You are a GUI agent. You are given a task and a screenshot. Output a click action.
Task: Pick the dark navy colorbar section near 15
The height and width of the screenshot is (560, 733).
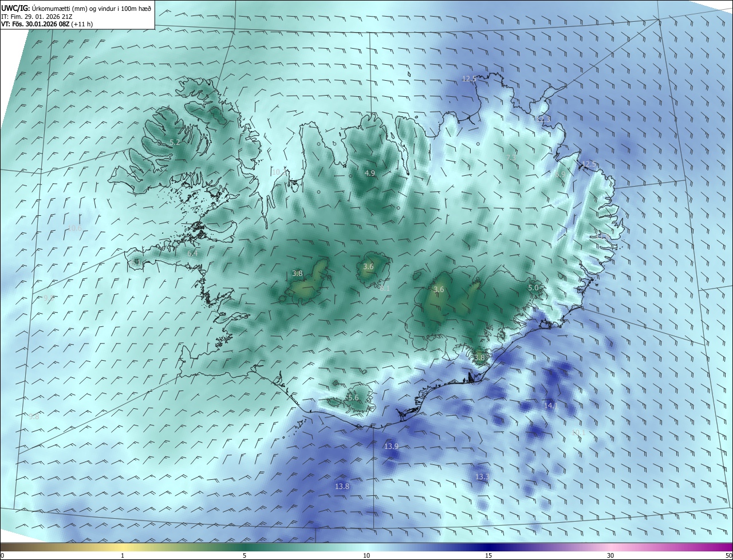click(x=488, y=547)
